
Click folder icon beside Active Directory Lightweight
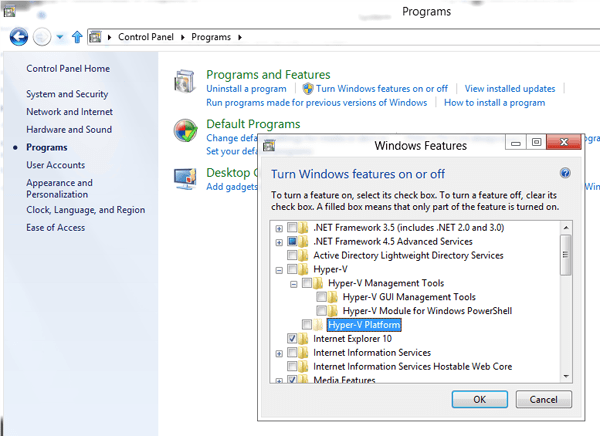pyautogui.click(x=303, y=255)
